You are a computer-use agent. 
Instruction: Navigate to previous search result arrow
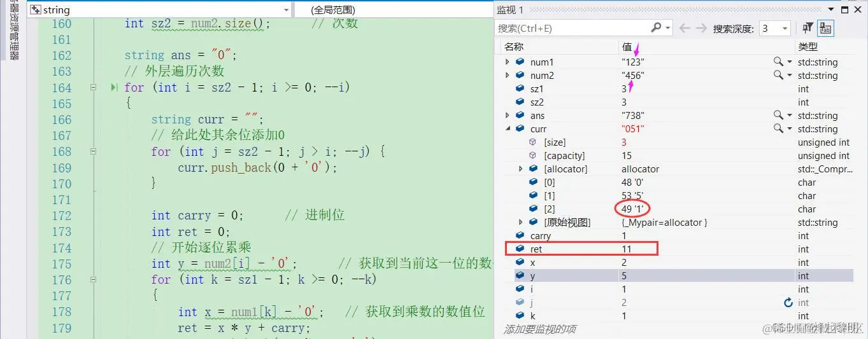685,28
